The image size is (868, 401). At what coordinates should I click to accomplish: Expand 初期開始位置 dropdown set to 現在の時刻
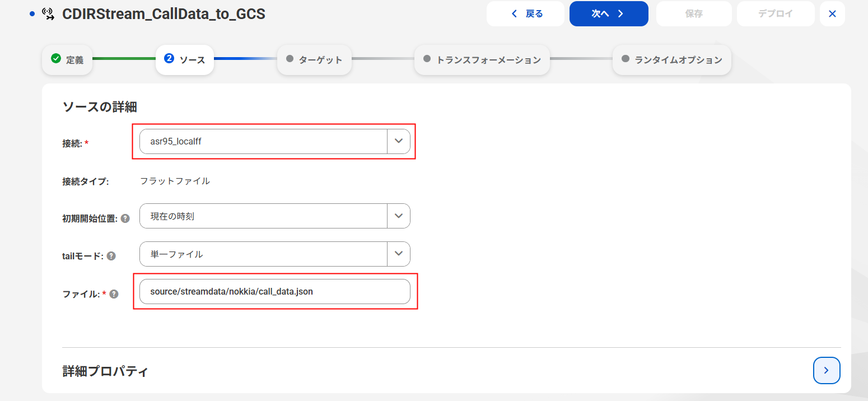click(x=275, y=216)
